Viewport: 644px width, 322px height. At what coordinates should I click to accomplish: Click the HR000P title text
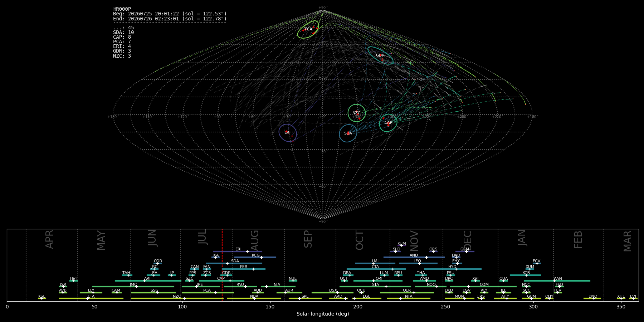pos(122,9)
